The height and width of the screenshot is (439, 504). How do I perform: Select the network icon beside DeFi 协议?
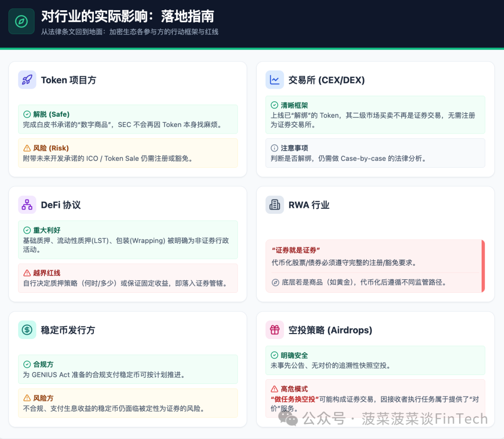(x=27, y=205)
